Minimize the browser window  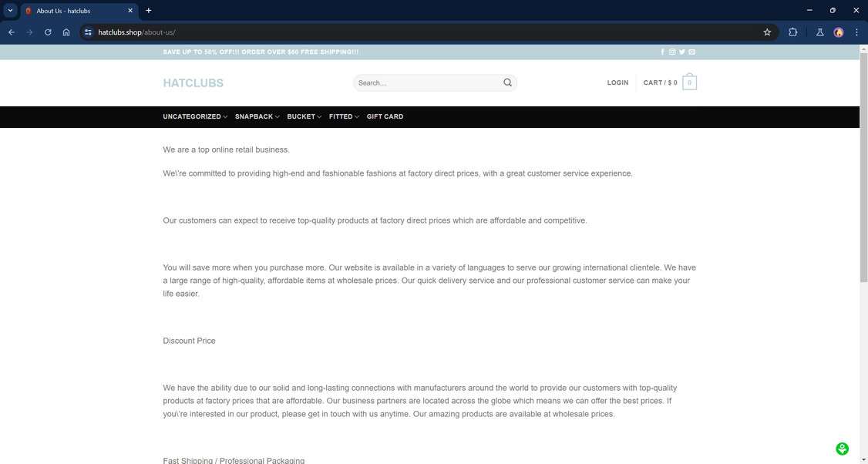click(x=809, y=11)
